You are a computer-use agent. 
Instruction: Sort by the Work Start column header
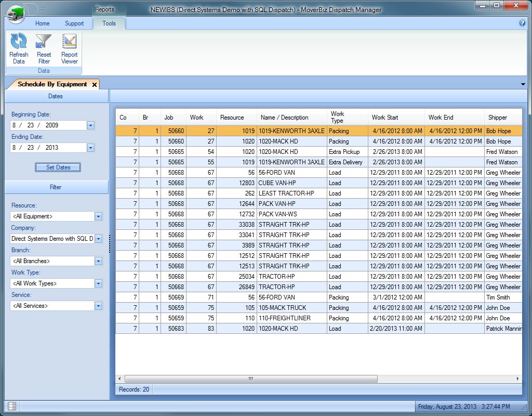click(x=385, y=118)
